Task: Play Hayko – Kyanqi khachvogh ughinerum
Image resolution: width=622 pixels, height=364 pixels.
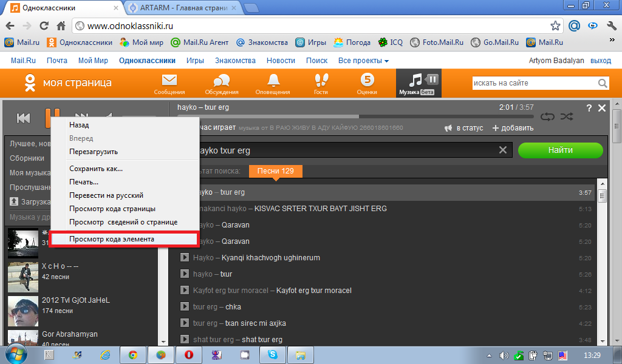Action: (x=184, y=257)
